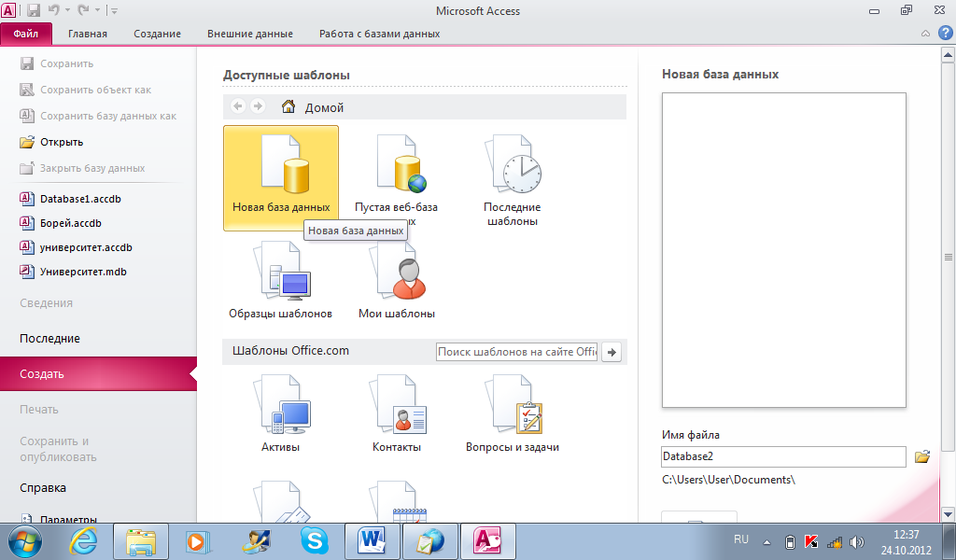
Task: Click the Office.com template search box
Action: click(x=517, y=352)
